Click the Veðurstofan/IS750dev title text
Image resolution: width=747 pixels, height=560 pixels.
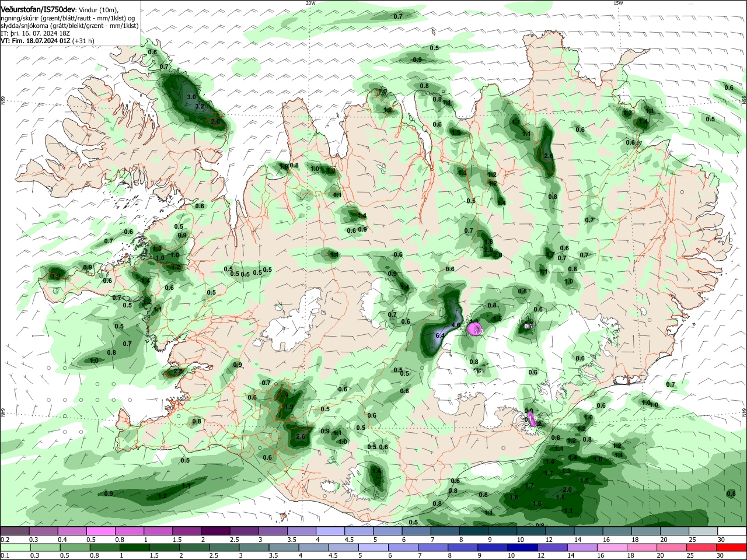pyautogui.click(x=38, y=10)
